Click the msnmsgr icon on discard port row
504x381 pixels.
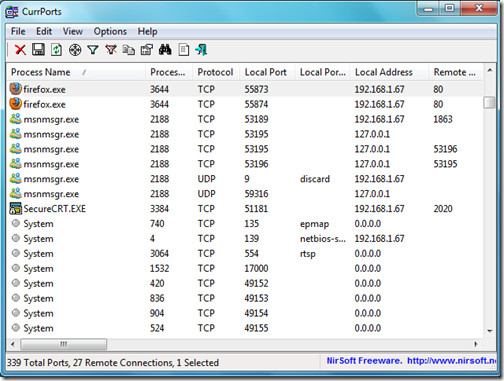15,178
